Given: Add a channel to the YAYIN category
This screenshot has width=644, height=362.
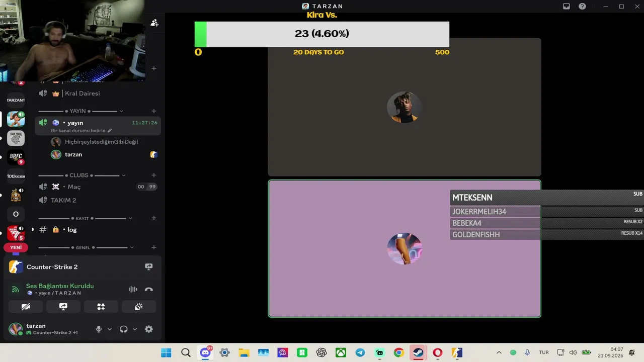Looking at the screenshot, I should coord(154,111).
